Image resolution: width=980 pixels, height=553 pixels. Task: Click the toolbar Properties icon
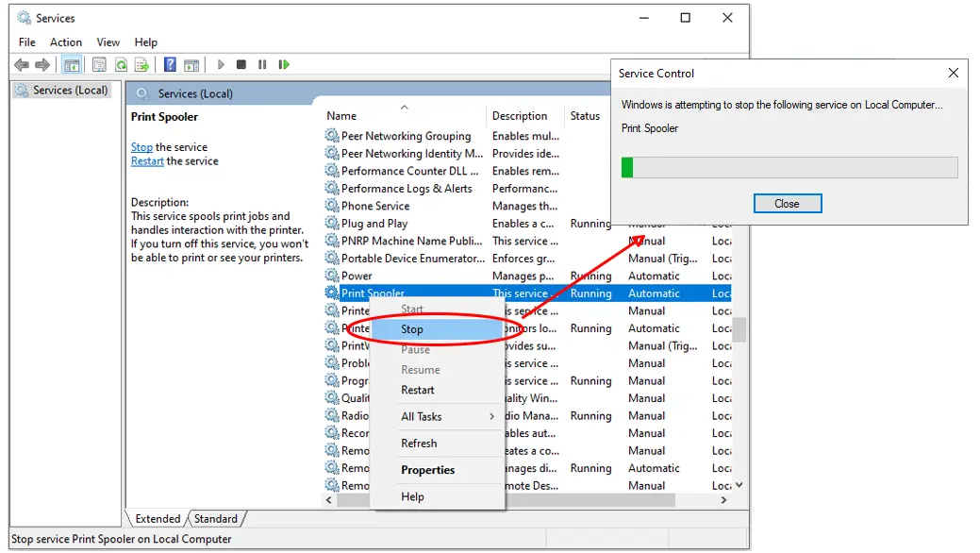click(99, 65)
